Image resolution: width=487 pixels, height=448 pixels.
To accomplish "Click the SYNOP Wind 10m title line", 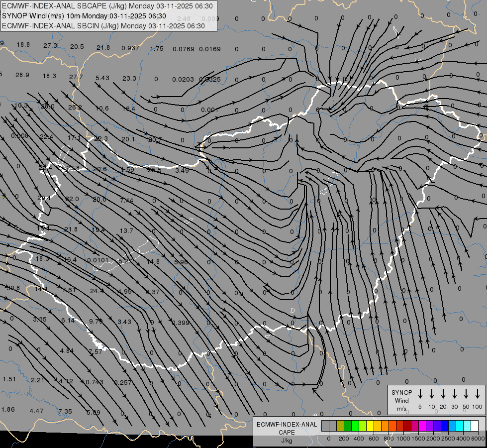I will pyautogui.click(x=84, y=16).
